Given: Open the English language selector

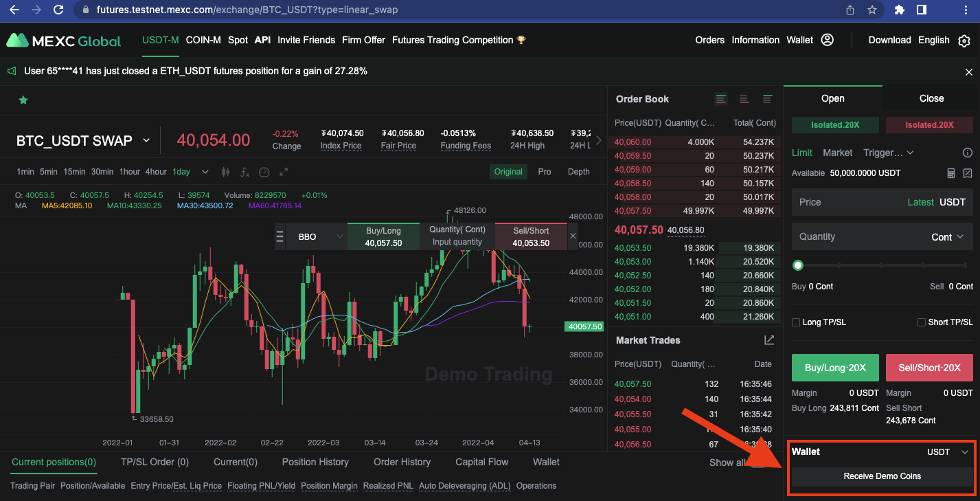Looking at the screenshot, I should pos(934,40).
